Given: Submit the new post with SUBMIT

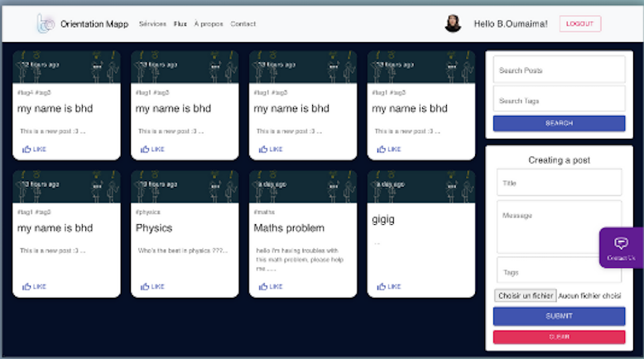Looking at the screenshot, I should [559, 316].
